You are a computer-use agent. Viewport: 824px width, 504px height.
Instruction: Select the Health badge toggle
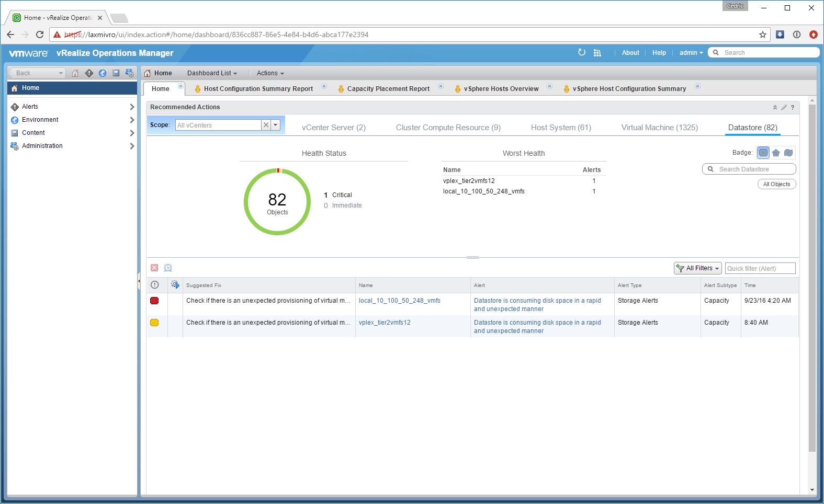pos(763,153)
